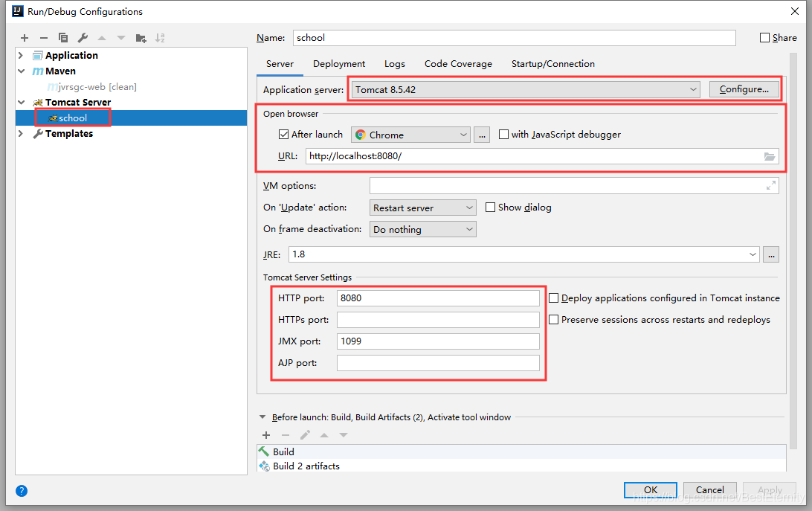Screen dimensions: 812x511
Task: Switch to the Code Coverage tab
Action: (x=458, y=64)
